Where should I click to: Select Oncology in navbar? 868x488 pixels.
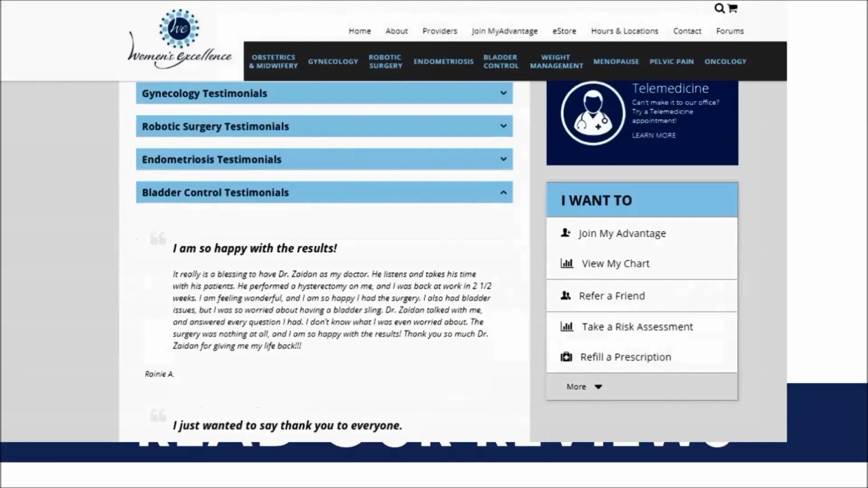click(725, 61)
